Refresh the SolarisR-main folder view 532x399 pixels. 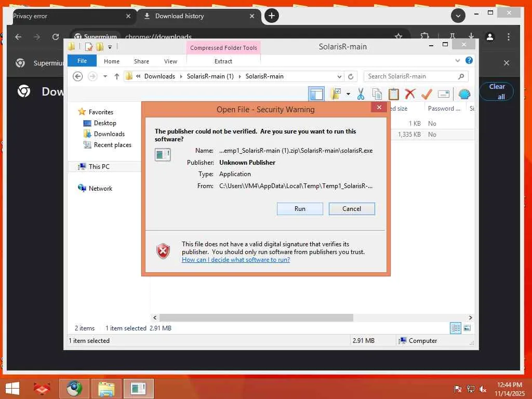click(351, 76)
